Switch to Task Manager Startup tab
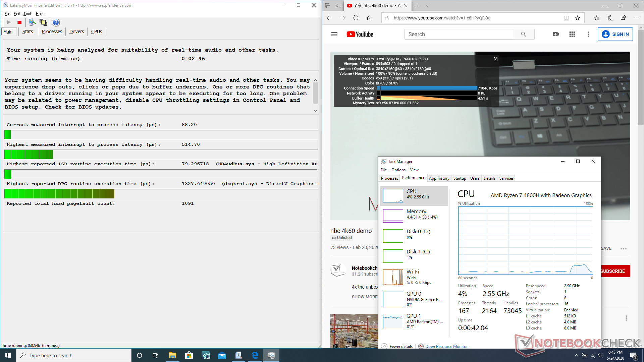This screenshot has height=362, width=644. (460, 178)
